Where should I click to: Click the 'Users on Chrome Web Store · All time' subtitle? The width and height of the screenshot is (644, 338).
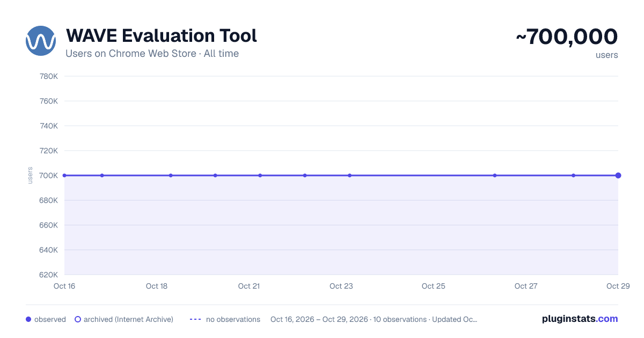click(152, 54)
